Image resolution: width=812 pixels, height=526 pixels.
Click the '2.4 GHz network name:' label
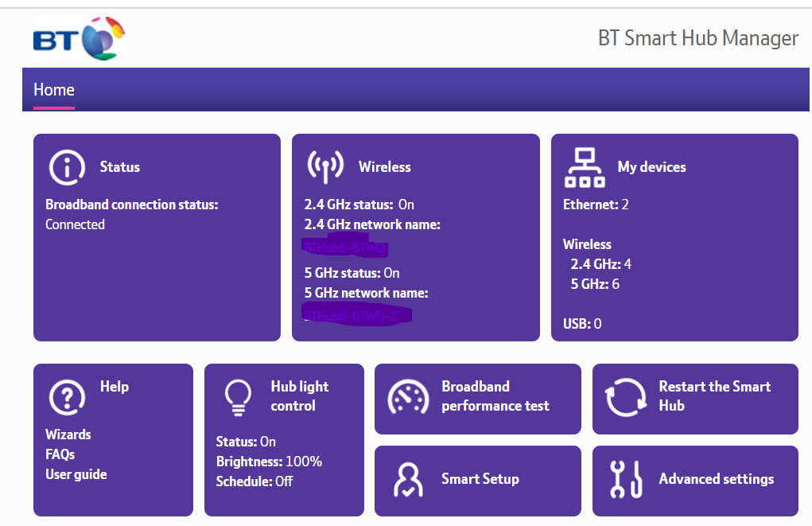pos(372,224)
